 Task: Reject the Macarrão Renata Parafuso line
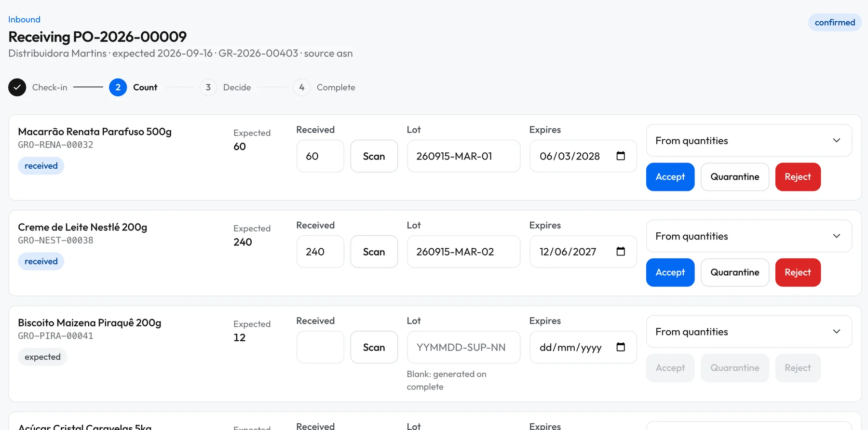click(798, 177)
